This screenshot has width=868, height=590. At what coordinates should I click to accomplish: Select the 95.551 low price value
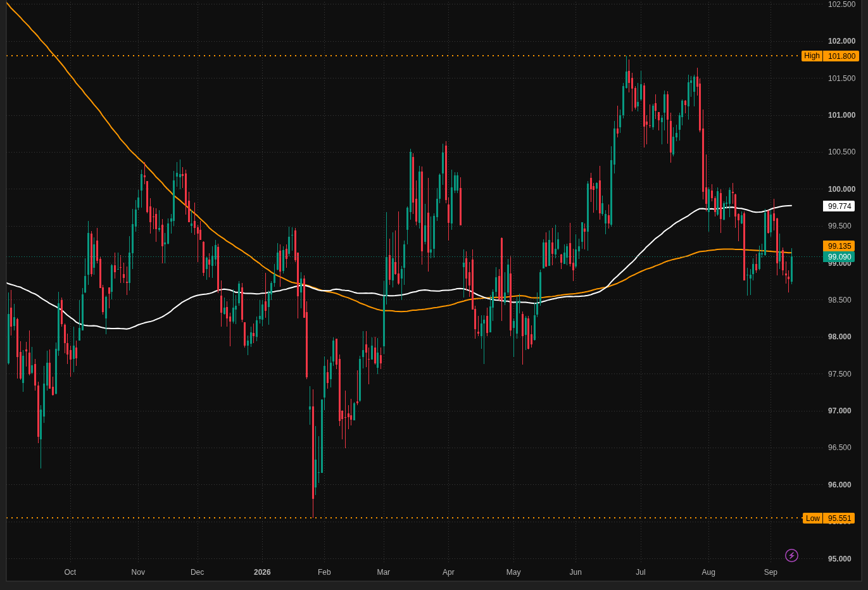coord(839,518)
